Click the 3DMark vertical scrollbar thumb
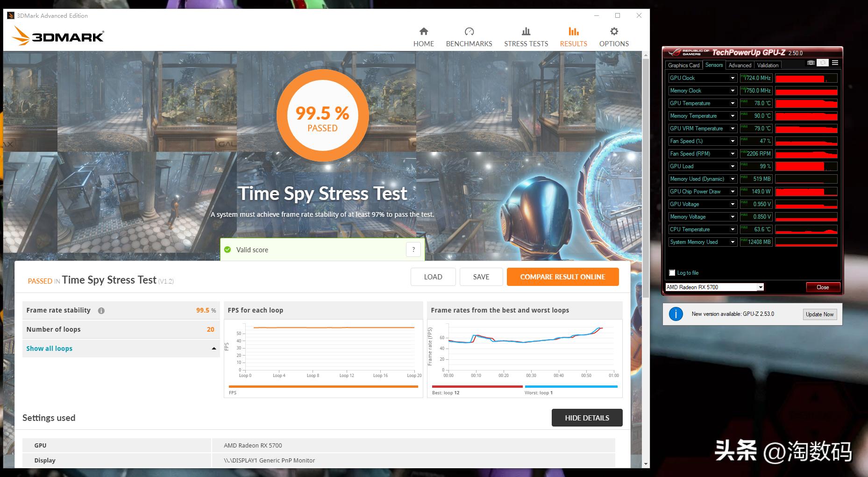The width and height of the screenshot is (868, 477). point(646,178)
